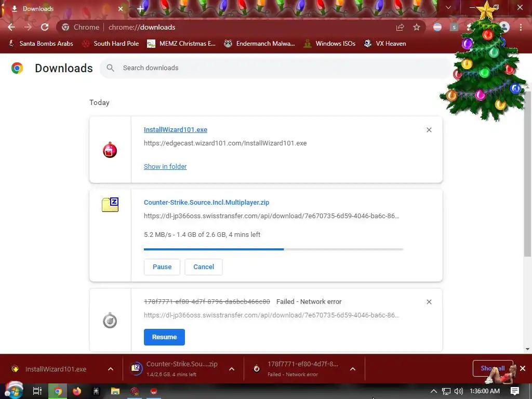Click the Chrome logo beside Downloads heading

coord(17,68)
